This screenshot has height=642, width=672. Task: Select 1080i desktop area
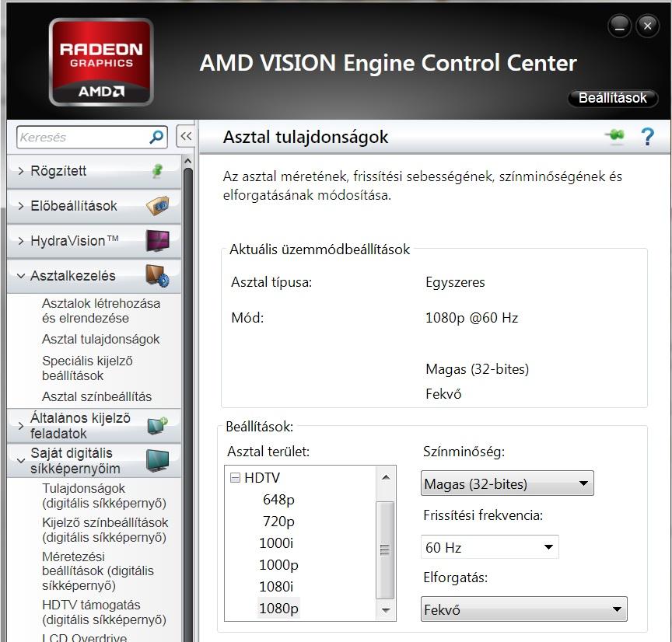click(x=276, y=586)
